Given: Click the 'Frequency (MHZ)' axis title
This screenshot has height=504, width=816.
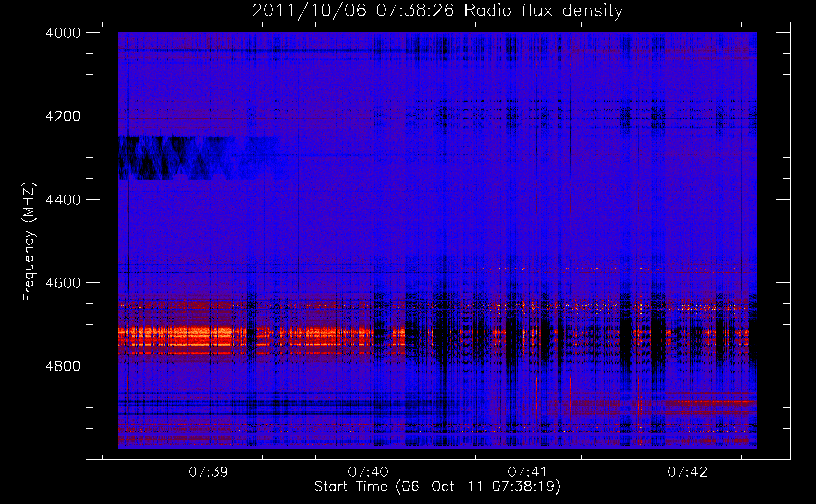Looking at the screenshot, I should [x=29, y=242].
